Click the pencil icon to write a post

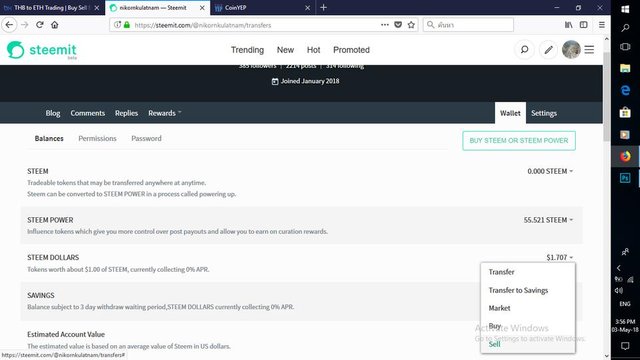[x=548, y=50]
